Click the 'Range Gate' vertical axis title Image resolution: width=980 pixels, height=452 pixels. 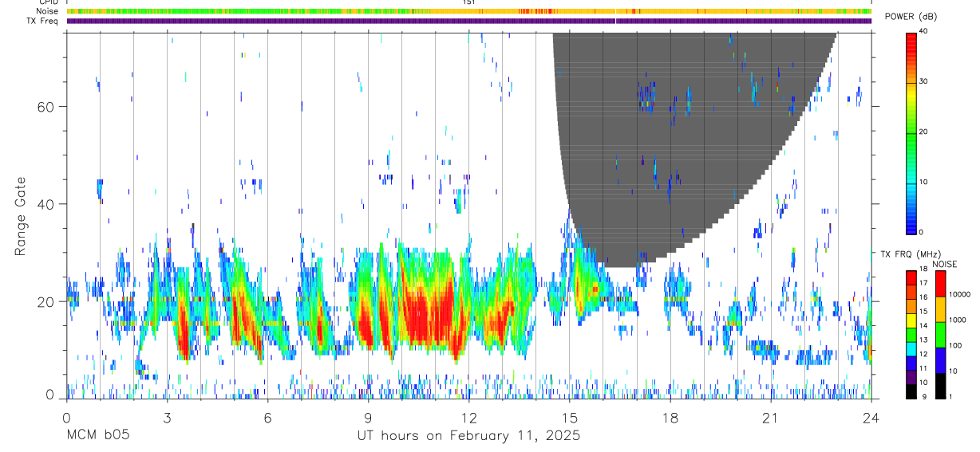coord(21,216)
